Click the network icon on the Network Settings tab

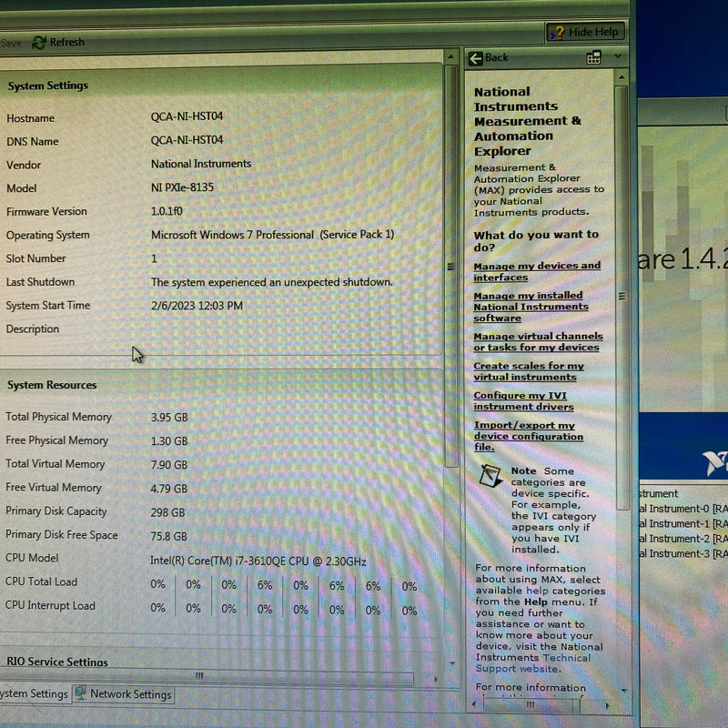coord(81,693)
